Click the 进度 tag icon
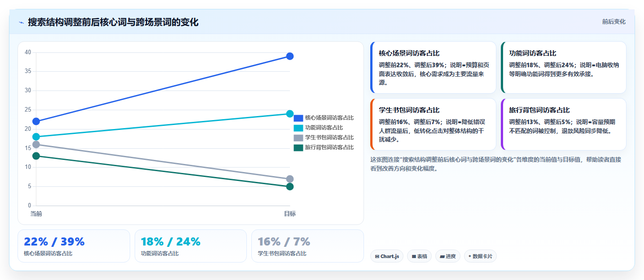 pos(442,256)
